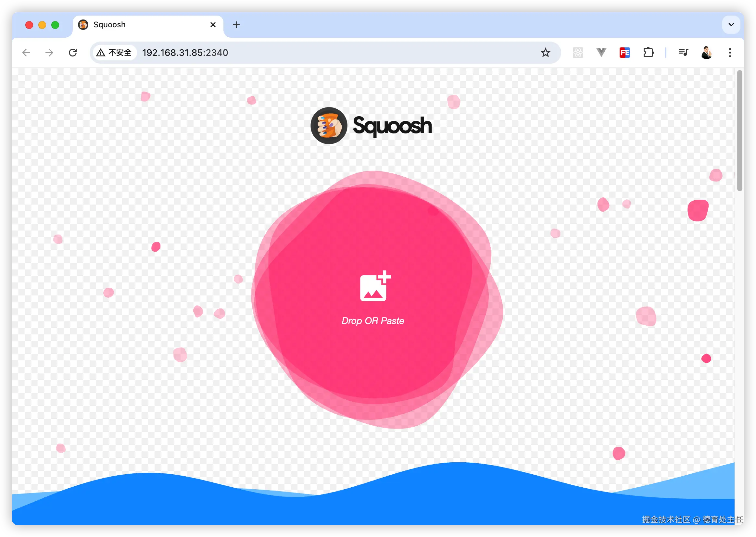Image resolution: width=756 pixels, height=537 pixels.
Task: Open a new tab with plus
Action: 236,25
